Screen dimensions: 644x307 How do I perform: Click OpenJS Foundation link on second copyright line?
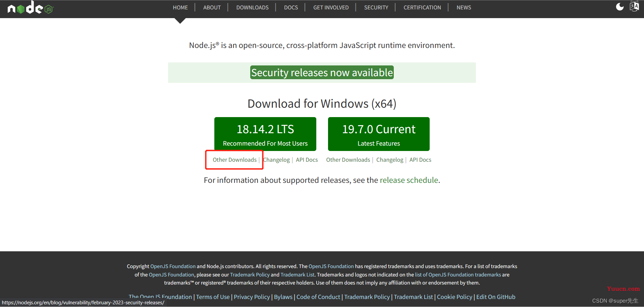point(171,274)
